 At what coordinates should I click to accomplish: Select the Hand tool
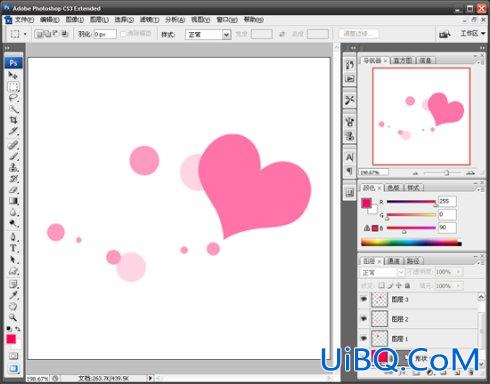[x=13, y=306]
